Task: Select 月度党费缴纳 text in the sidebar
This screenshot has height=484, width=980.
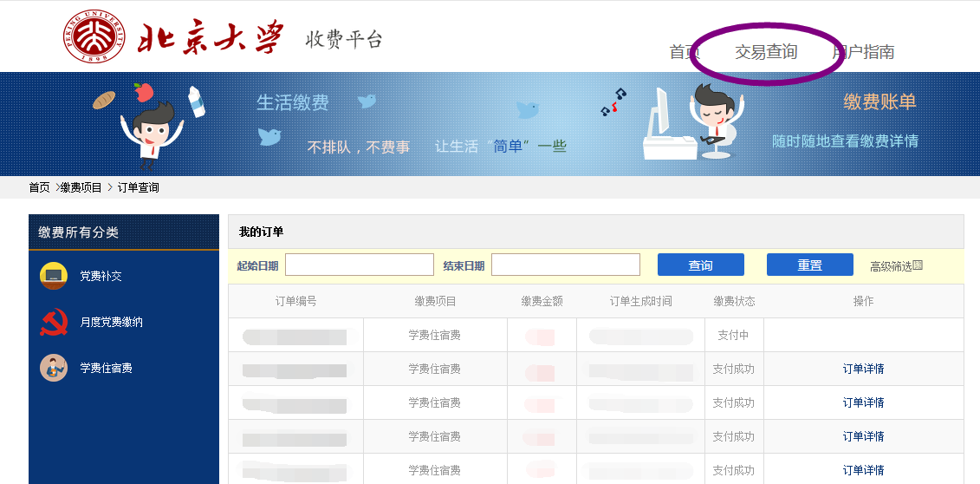Action: point(111,322)
